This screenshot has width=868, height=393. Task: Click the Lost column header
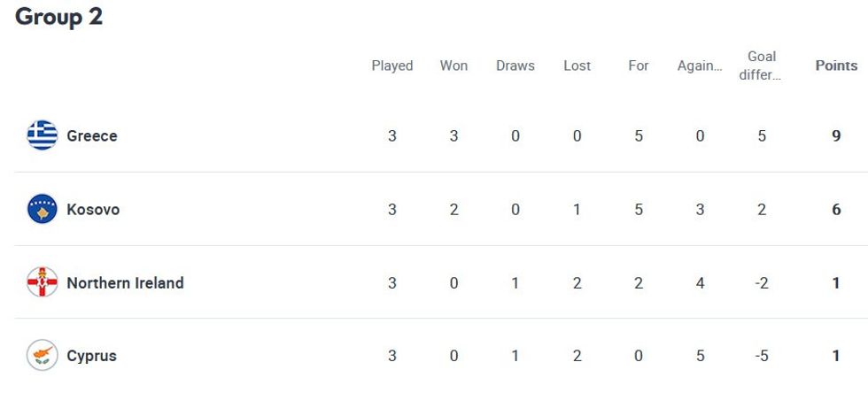coord(577,65)
